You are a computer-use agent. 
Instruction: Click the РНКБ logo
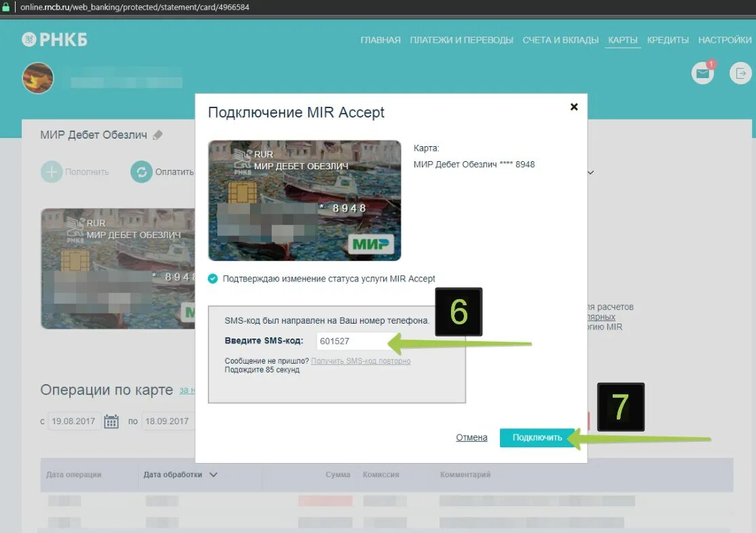(x=54, y=39)
